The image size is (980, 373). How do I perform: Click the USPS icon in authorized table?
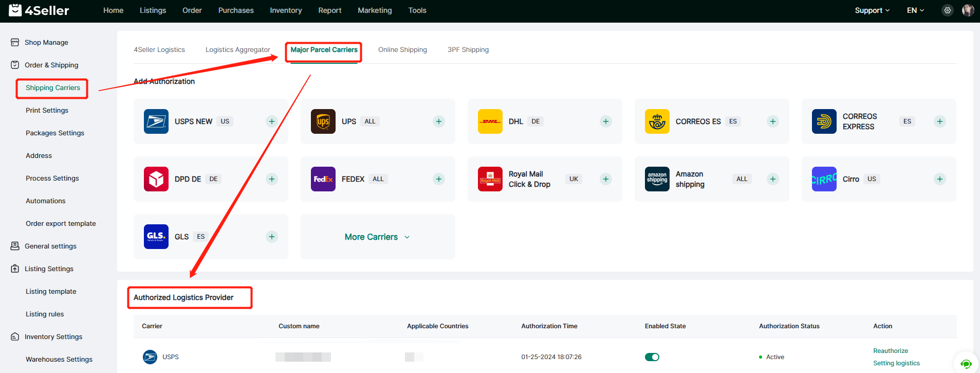150,357
